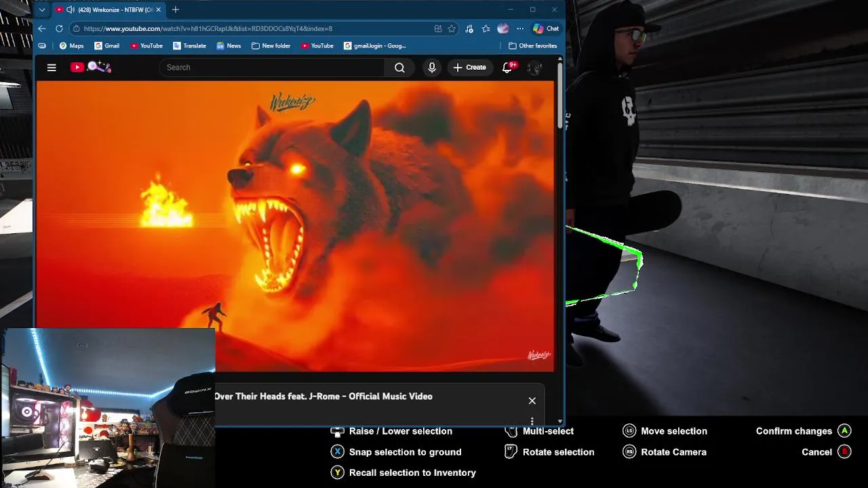Screen dimensions: 868x488
Task: Click the green A Confirm changes button
Action: [x=844, y=431]
